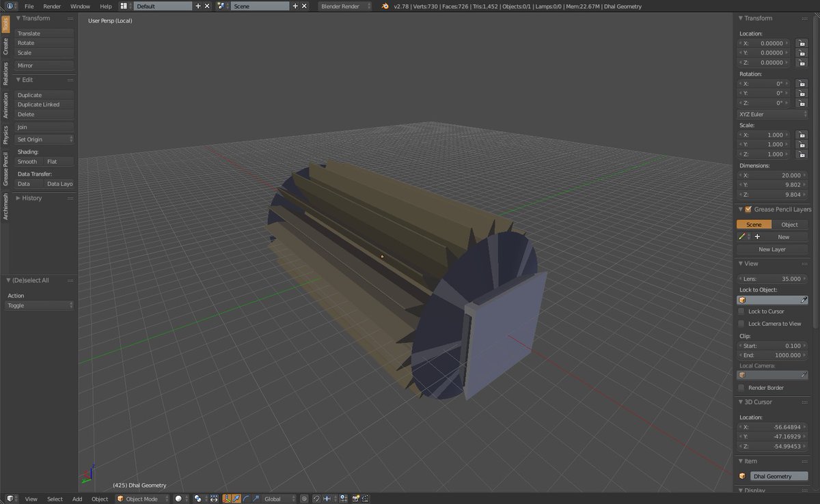
Task: Delete the Default screen layout
Action: (207, 5)
